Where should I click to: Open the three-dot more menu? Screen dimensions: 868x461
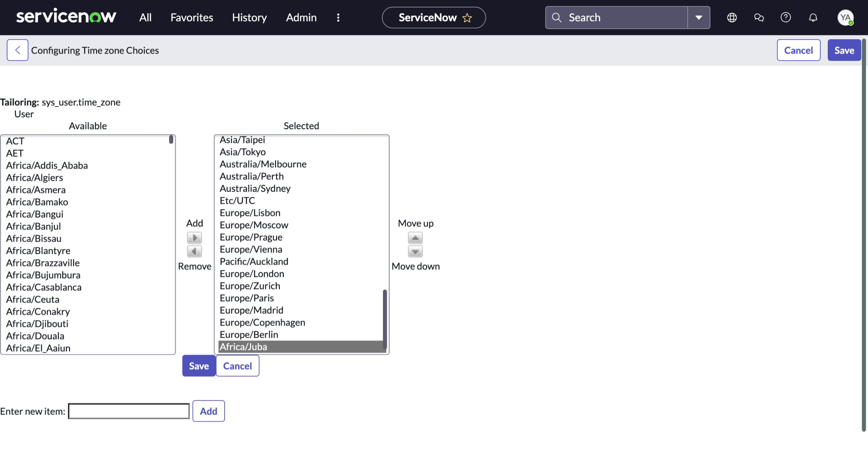338,18
